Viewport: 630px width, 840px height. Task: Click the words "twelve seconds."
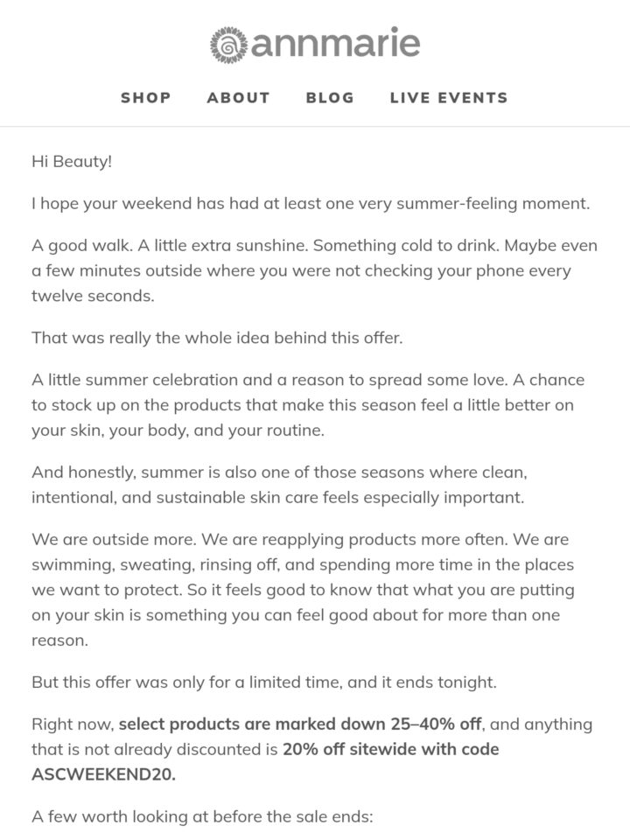pos(93,296)
